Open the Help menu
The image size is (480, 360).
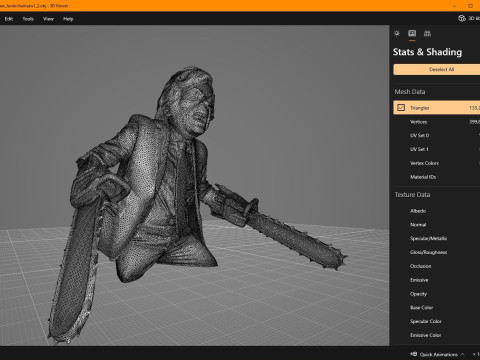point(68,19)
